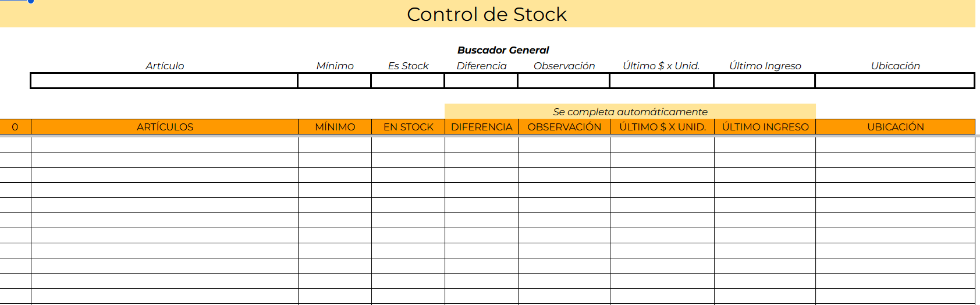Select the DIFERENCIA column header
This screenshot has width=980, height=305.
pos(482,127)
